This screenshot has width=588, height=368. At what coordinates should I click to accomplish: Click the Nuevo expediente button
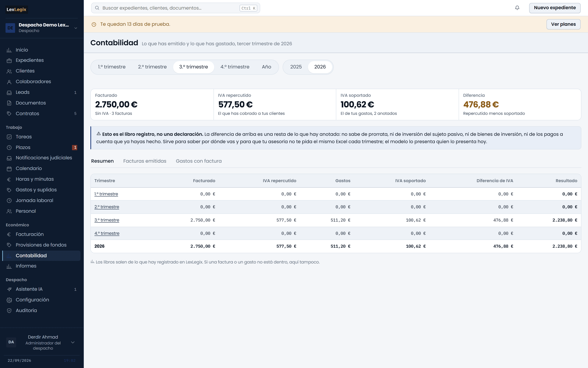coord(555,8)
